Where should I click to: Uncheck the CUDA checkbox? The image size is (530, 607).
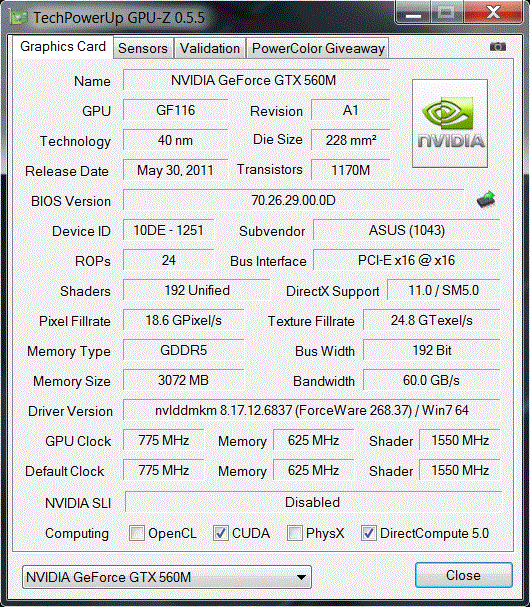click(221, 533)
